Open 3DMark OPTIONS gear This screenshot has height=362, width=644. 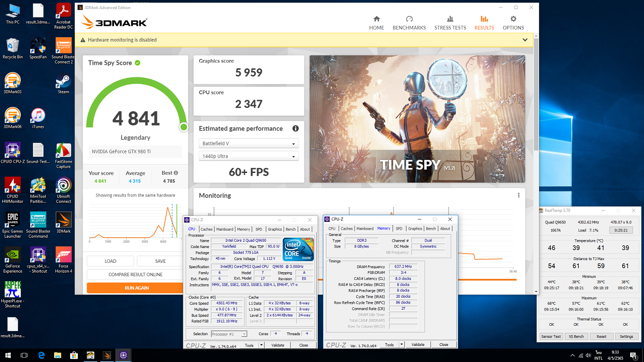[x=513, y=23]
